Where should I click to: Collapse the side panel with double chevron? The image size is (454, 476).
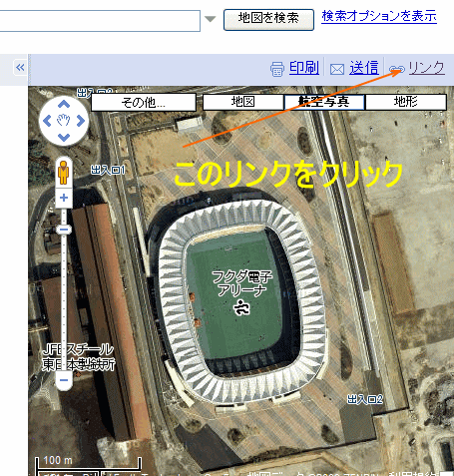pos(20,68)
